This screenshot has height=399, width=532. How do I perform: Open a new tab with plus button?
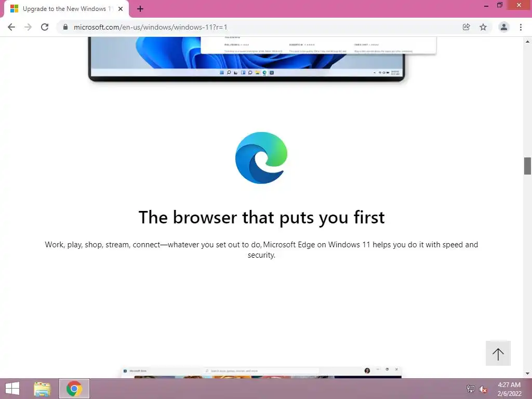point(140,9)
